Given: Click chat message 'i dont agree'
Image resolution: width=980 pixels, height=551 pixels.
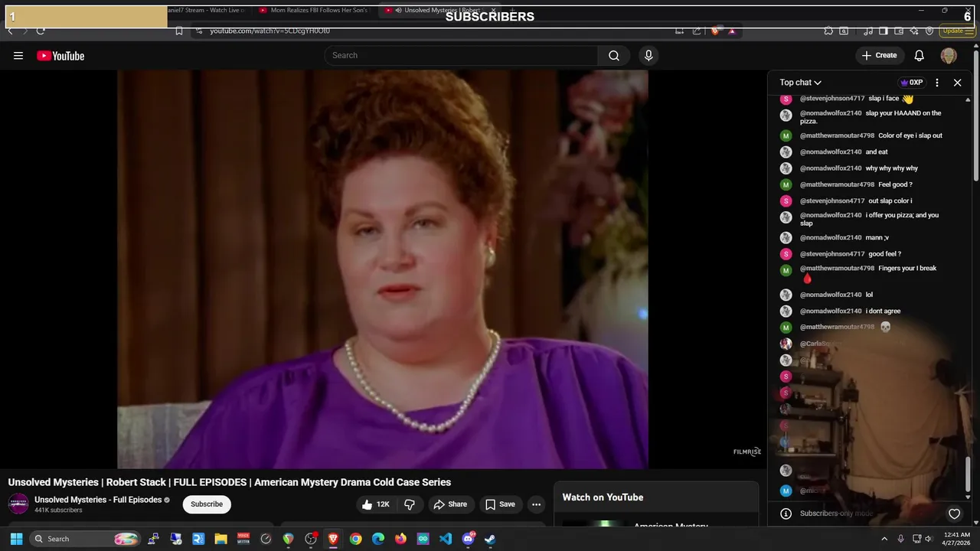Looking at the screenshot, I should (883, 311).
